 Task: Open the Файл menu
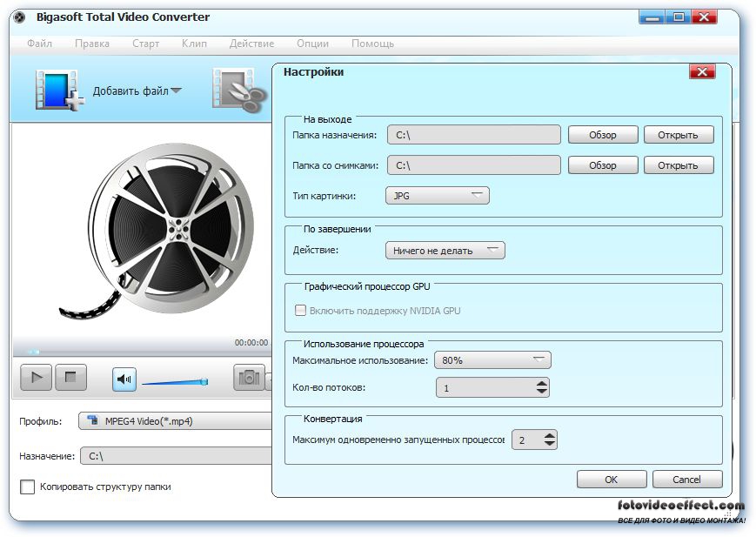pyautogui.click(x=39, y=44)
